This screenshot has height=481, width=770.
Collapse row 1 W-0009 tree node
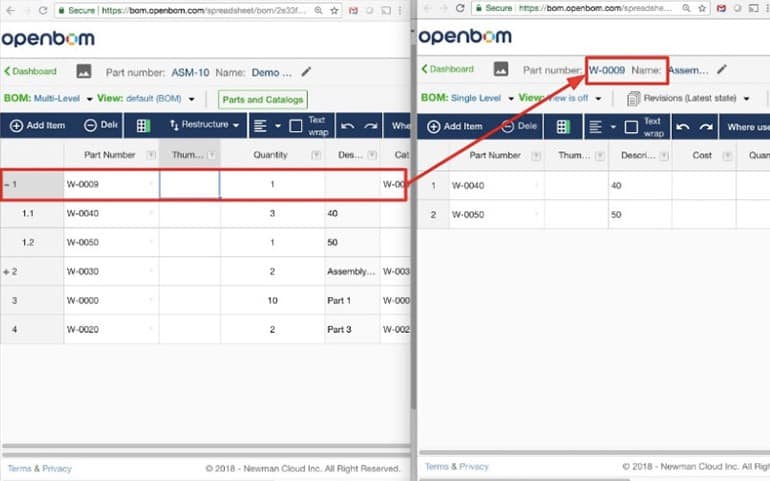click(x=7, y=185)
